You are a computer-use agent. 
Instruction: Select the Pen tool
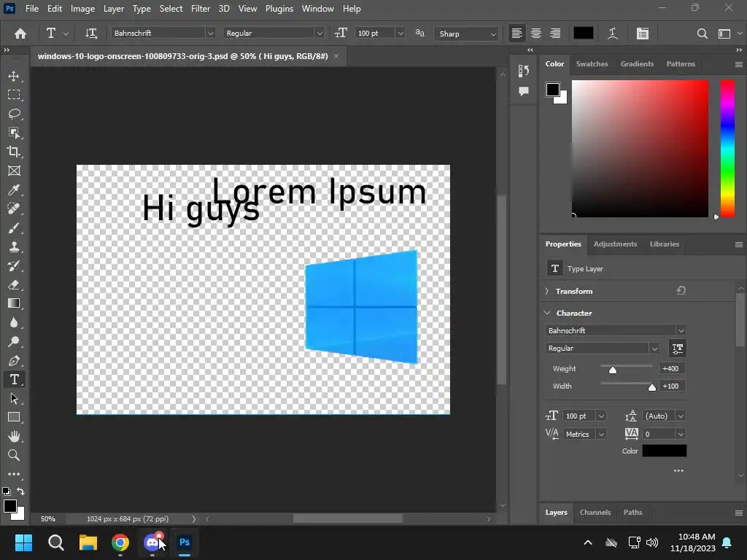14,360
